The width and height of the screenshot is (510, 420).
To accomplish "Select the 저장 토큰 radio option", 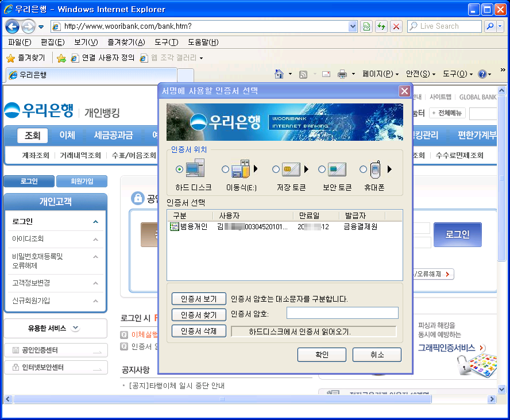I will (x=276, y=169).
